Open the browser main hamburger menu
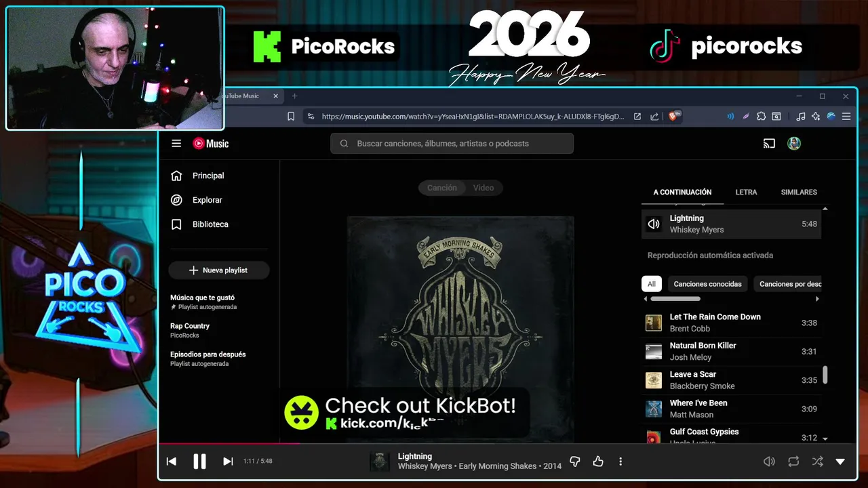 pos(846,117)
